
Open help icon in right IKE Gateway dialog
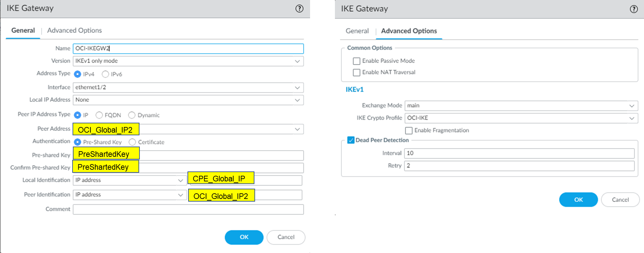[633, 9]
